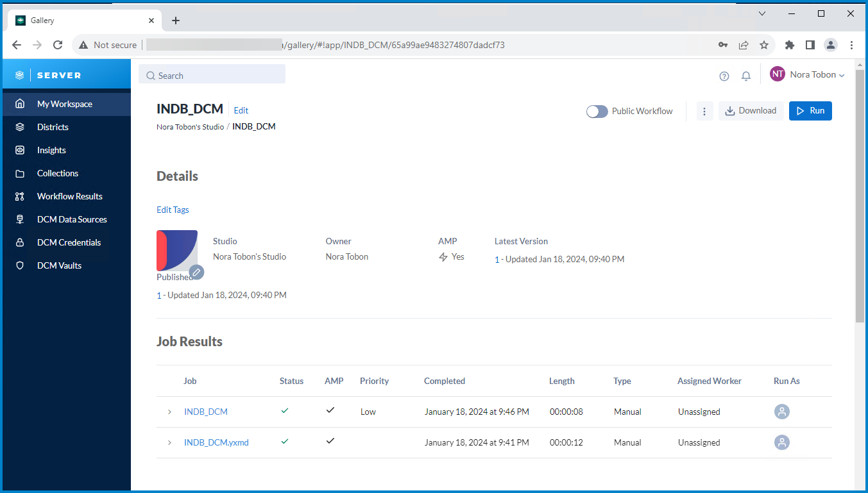Click the share page icon
The height and width of the screenshot is (493, 868).
point(744,45)
